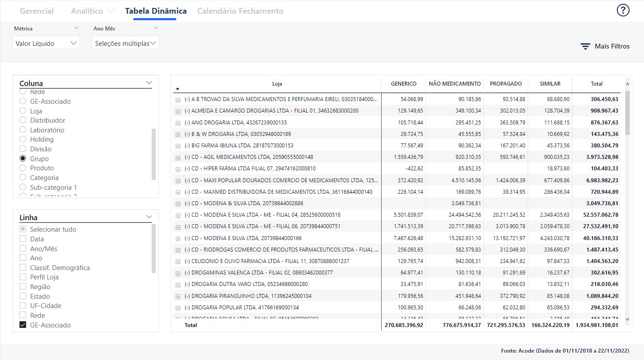Expand CD - AGIL MEDICAMENTOS row plus icon

point(178,158)
